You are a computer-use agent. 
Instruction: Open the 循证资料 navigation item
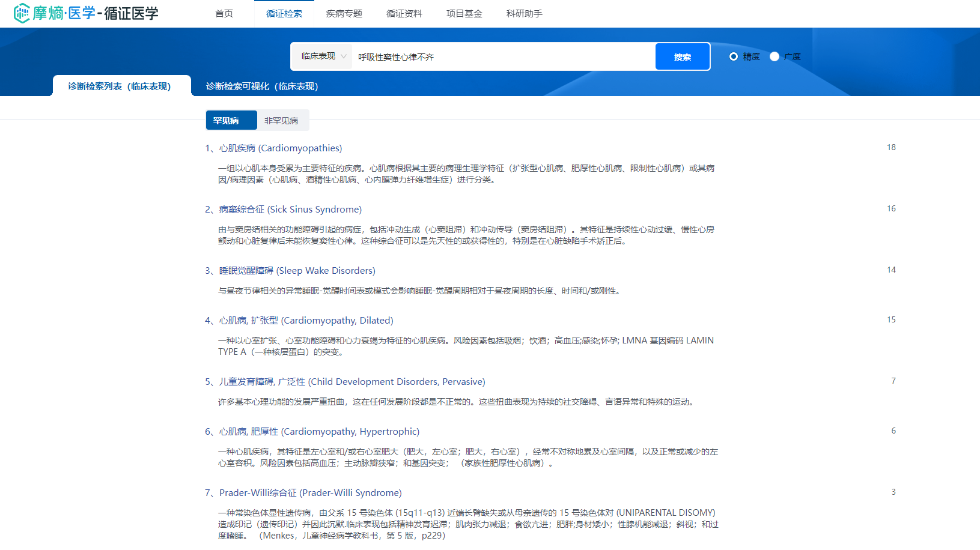[404, 14]
